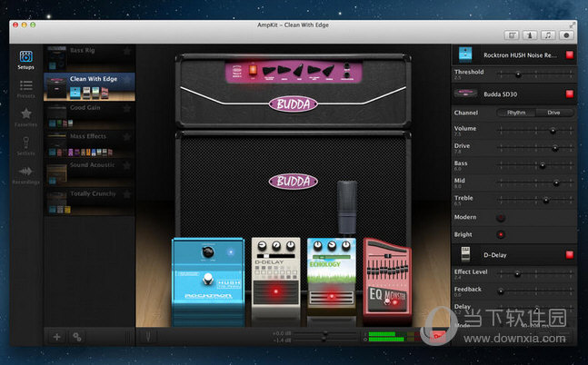Enter full screen with the window's top-right arrows
The image size is (588, 365).
point(572,25)
